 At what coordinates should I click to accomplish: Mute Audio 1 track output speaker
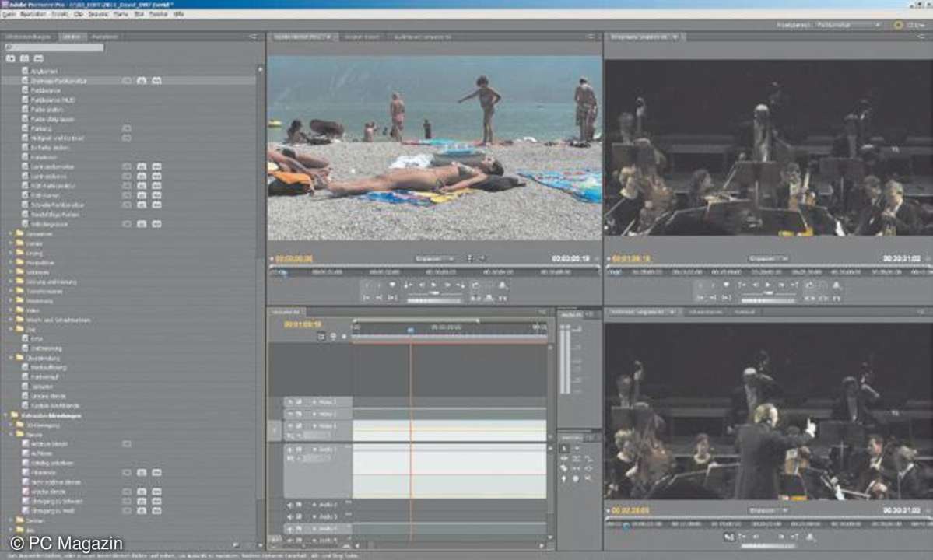click(290, 450)
